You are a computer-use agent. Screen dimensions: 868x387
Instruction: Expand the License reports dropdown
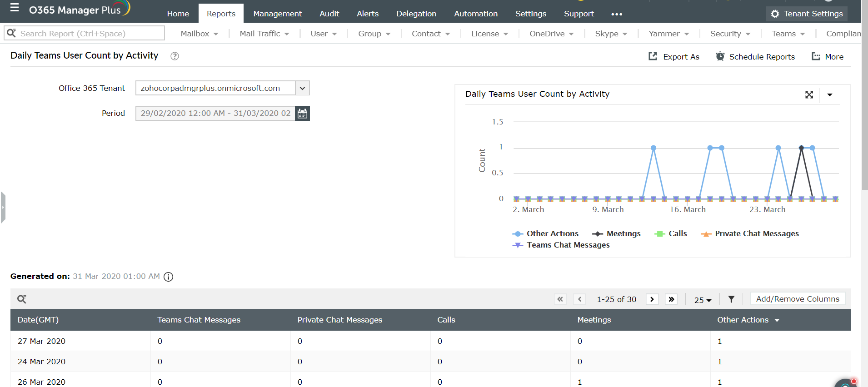[x=489, y=34]
